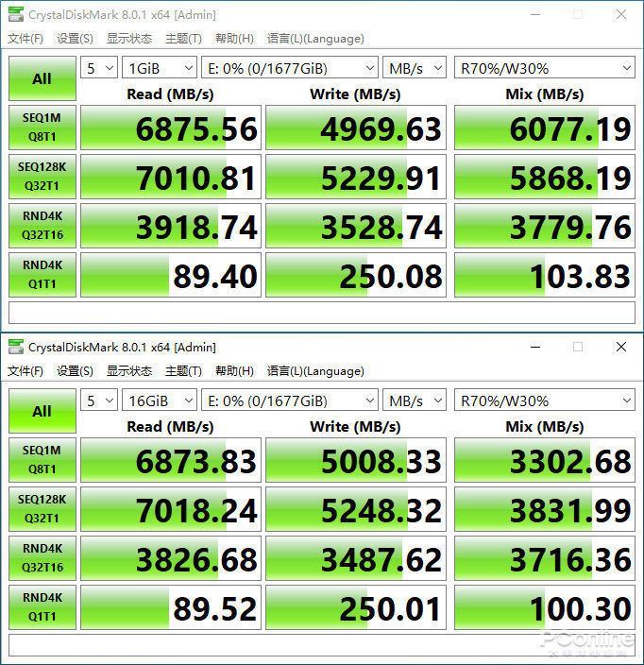Open test count dropdown in top window
This screenshot has height=665, width=644.
pyautogui.click(x=99, y=68)
